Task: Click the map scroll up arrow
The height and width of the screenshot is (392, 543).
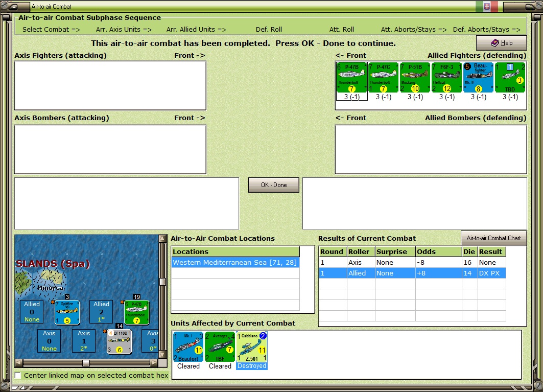Action: pos(162,239)
